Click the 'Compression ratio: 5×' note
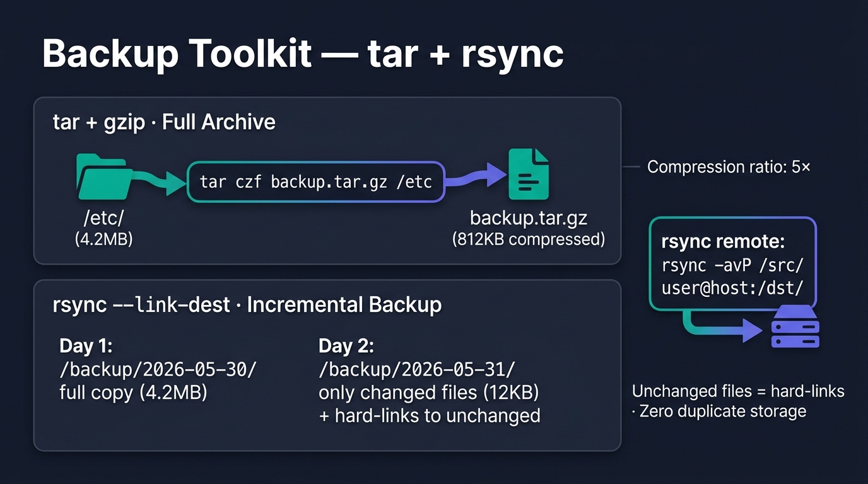Screen dimensions: 868x484 click(x=729, y=167)
